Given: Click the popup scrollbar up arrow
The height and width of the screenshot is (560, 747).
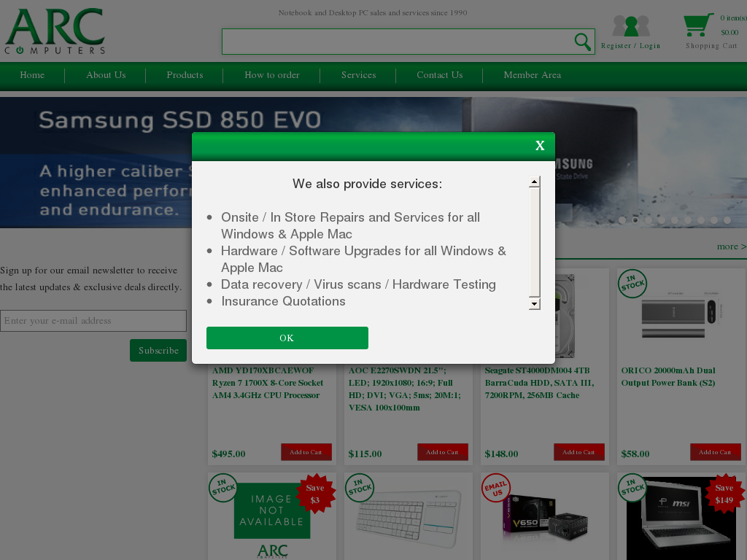Looking at the screenshot, I should 535,182.
